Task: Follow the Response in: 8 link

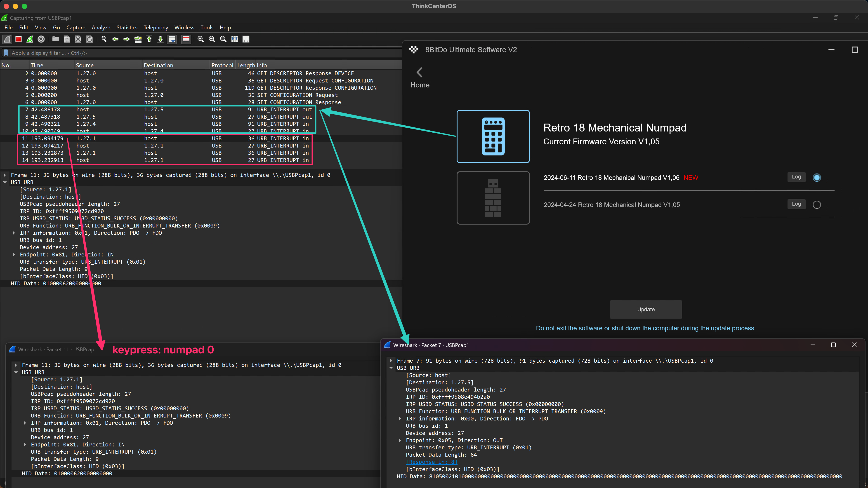Action: (432, 462)
